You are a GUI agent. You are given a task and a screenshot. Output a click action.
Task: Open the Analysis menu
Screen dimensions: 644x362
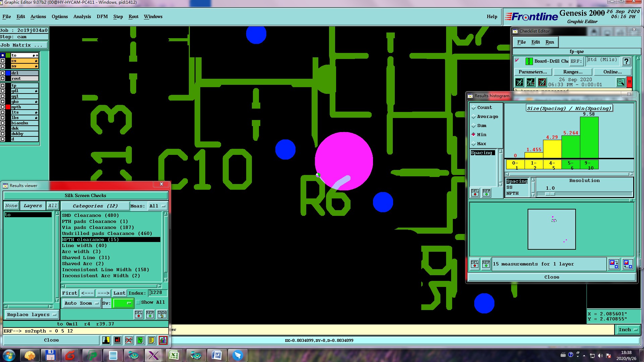coord(82,16)
